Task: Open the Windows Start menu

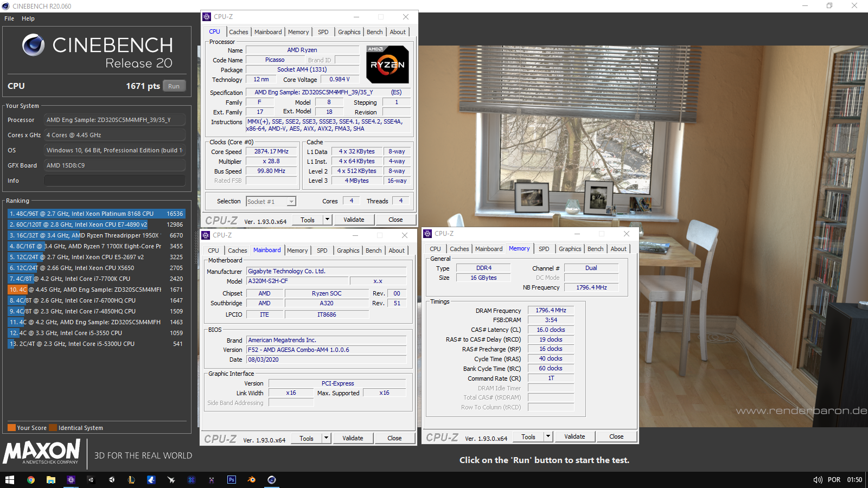Action: pyautogui.click(x=10, y=480)
